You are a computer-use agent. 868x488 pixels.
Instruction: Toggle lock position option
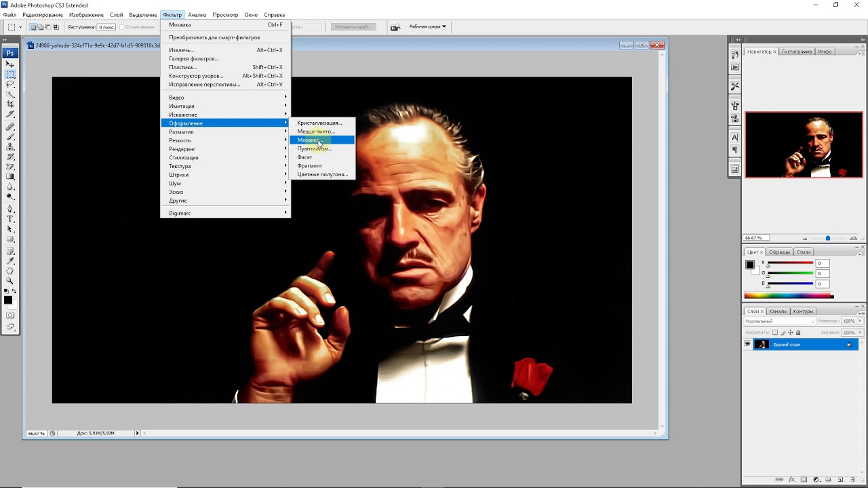tap(790, 332)
